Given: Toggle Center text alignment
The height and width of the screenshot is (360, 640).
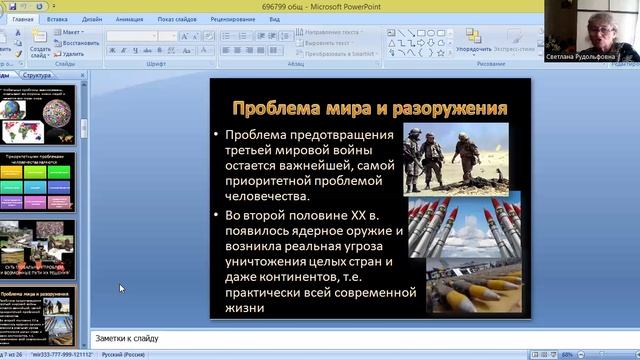Looking at the screenshot, I should coord(238,51).
